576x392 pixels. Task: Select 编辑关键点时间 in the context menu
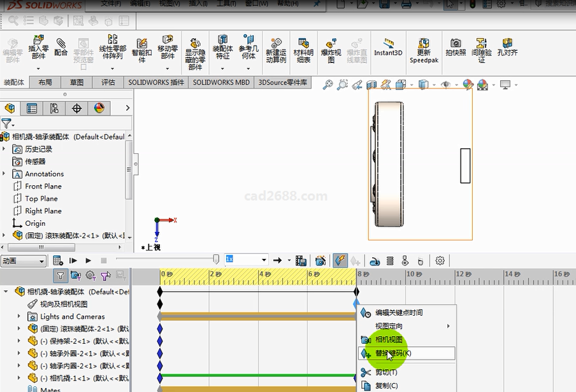tap(398, 312)
